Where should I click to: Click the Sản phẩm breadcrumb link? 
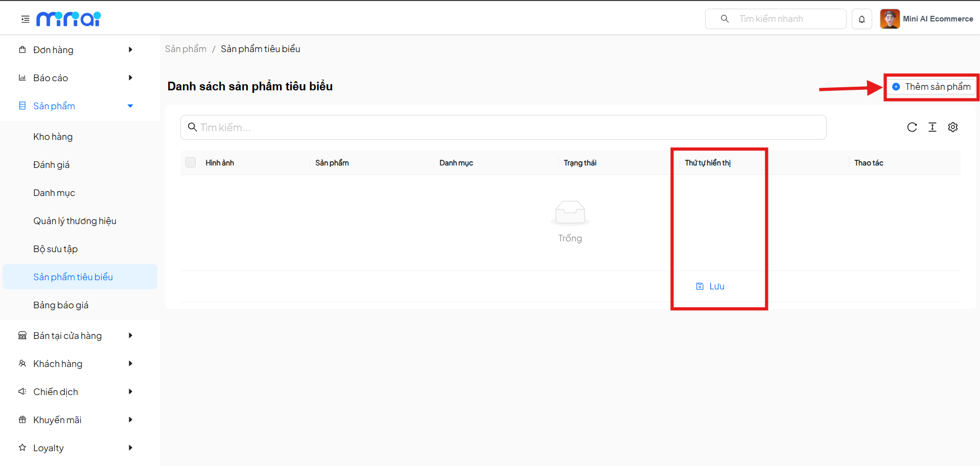pos(185,49)
